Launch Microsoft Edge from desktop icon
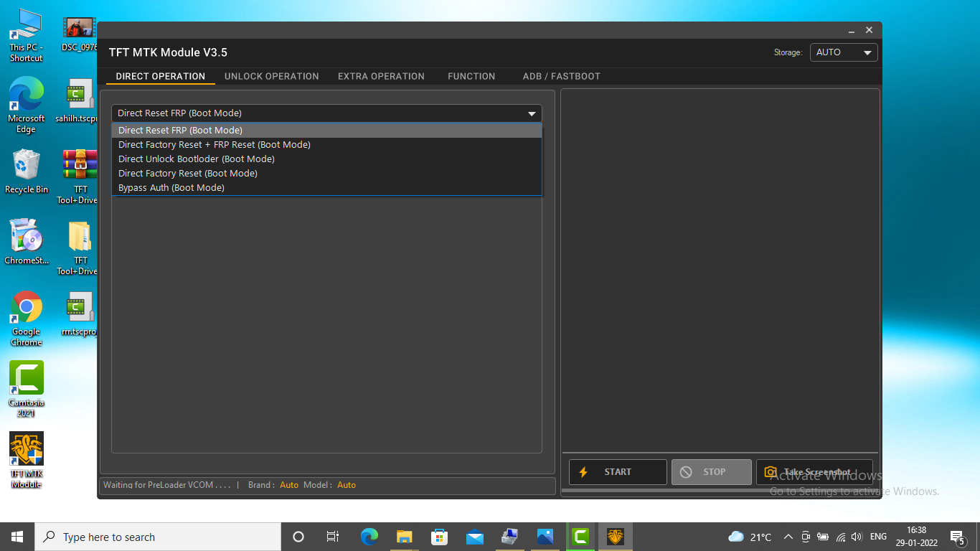Image resolution: width=980 pixels, height=551 pixels. 26,105
